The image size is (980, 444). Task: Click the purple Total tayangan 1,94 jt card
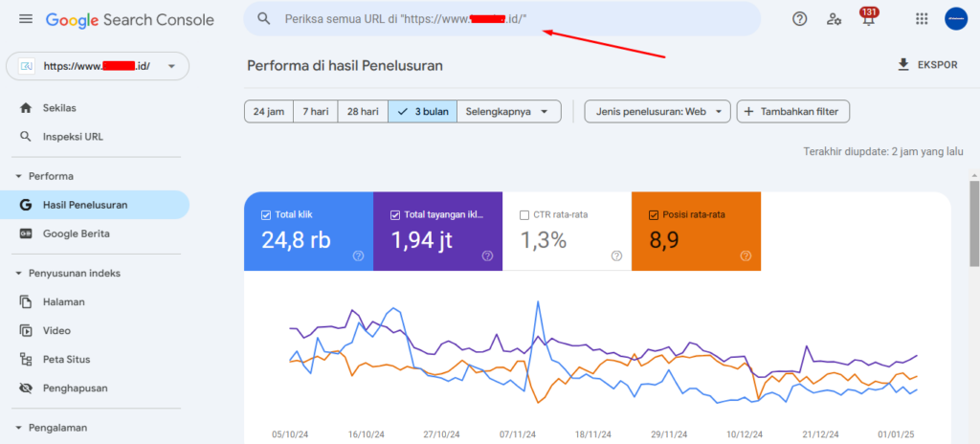(x=438, y=232)
